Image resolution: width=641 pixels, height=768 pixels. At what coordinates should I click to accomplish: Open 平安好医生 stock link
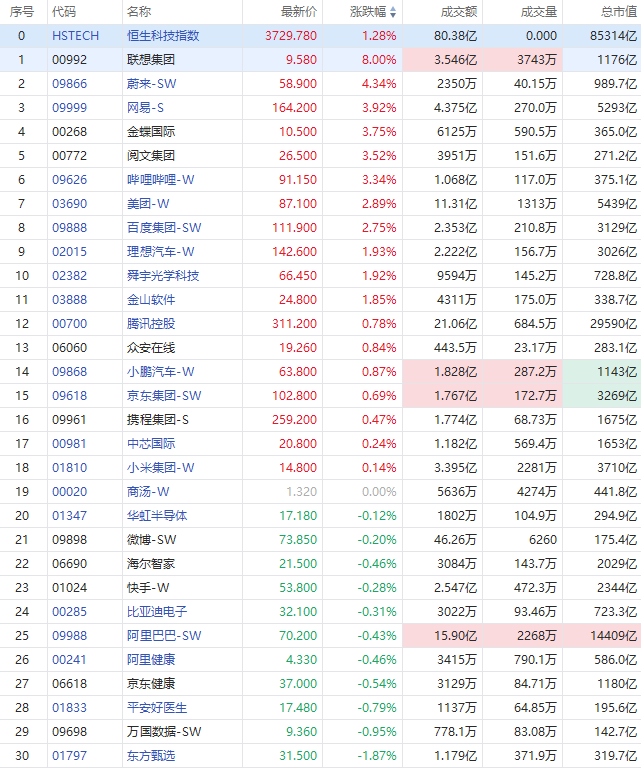(x=157, y=708)
